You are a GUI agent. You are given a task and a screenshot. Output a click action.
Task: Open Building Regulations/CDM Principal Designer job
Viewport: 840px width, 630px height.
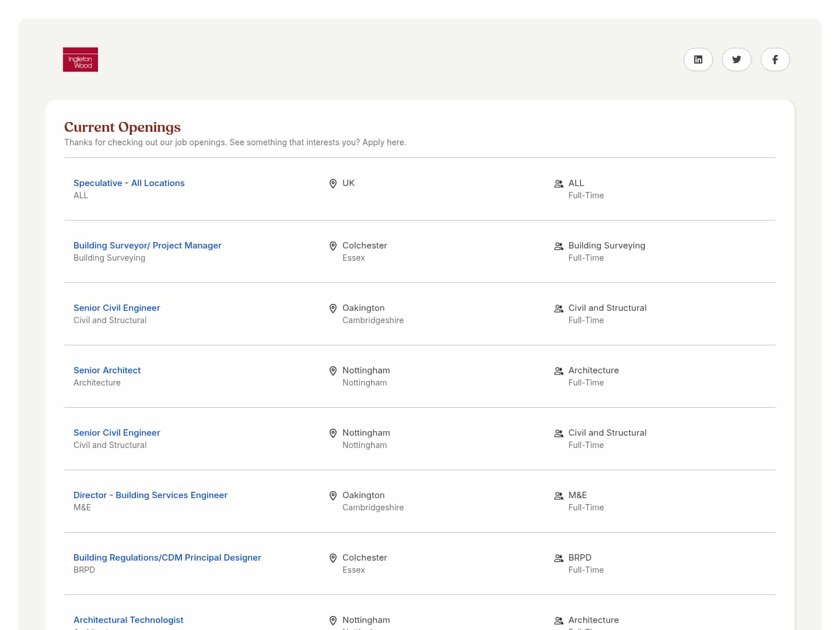(167, 558)
